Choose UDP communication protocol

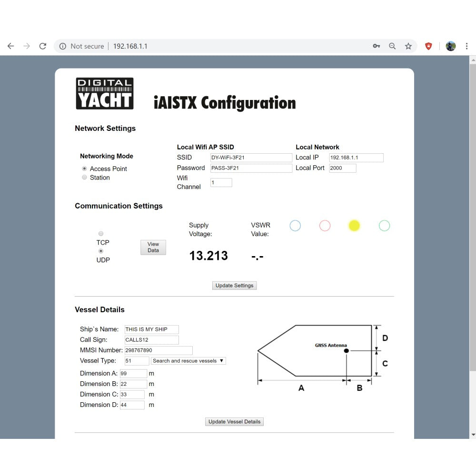coord(100,251)
